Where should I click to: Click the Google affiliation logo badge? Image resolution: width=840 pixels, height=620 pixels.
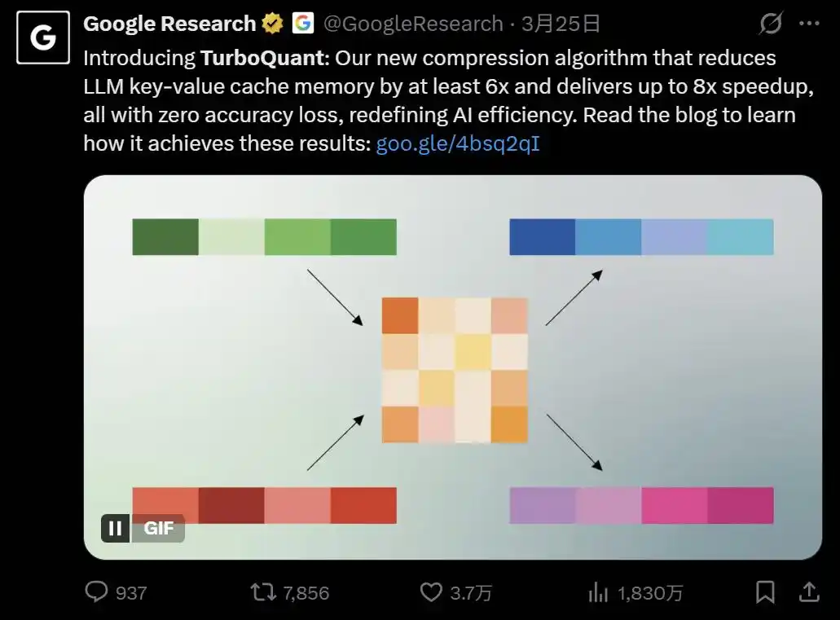click(x=302, y=24)
